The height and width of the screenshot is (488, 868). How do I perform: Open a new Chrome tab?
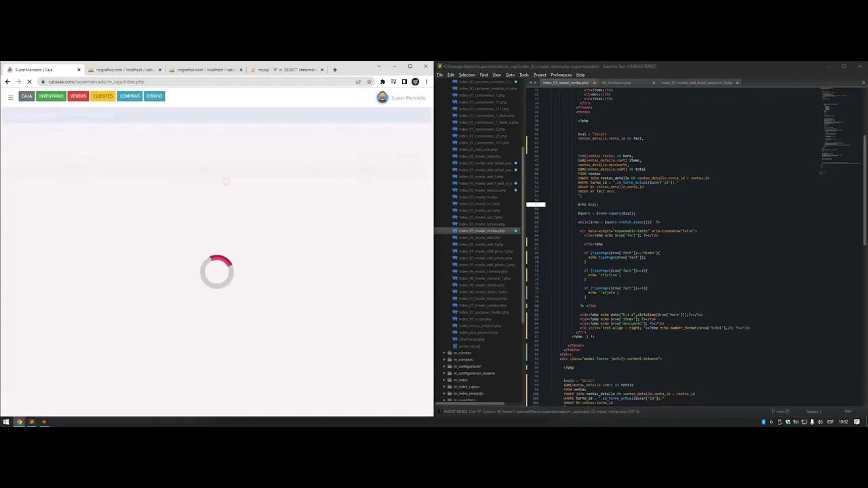[x=334, y=69]
